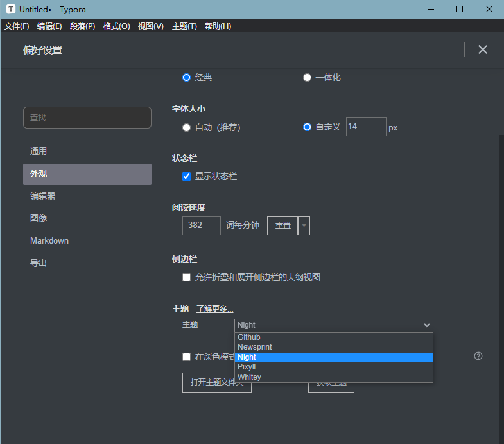
Task: Pick highlighted Night theme option
Action: (x=334, y=357)
